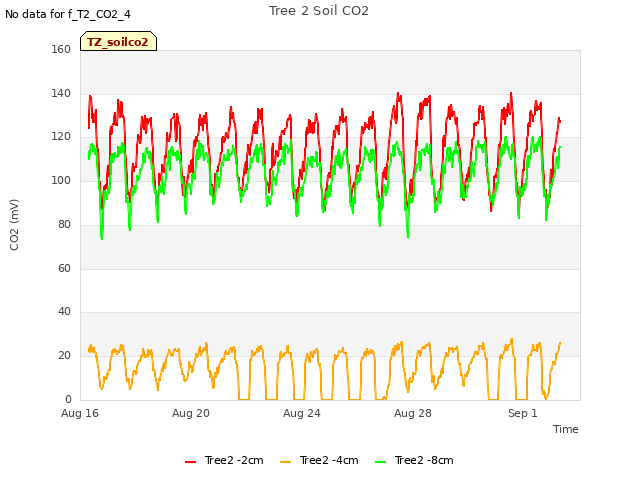This screenshot has height=480, width=640.
Task: Click the 60 y-axis tick label
Action: (64, 269)
